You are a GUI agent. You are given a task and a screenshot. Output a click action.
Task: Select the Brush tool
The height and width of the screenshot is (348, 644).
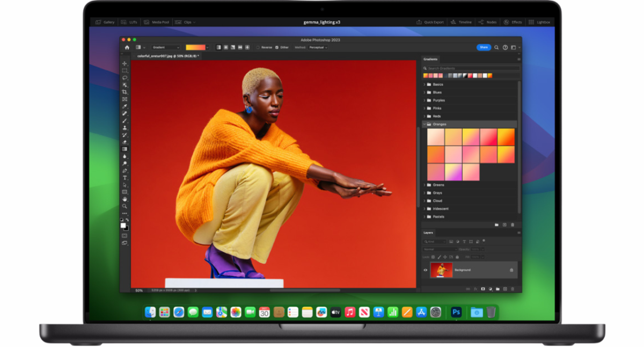click(x=125, y=121)
